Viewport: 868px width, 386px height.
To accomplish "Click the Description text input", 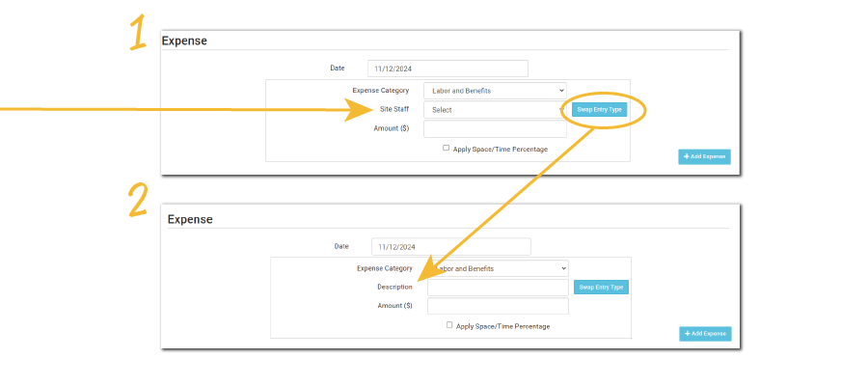I will (x=498, y=288).
